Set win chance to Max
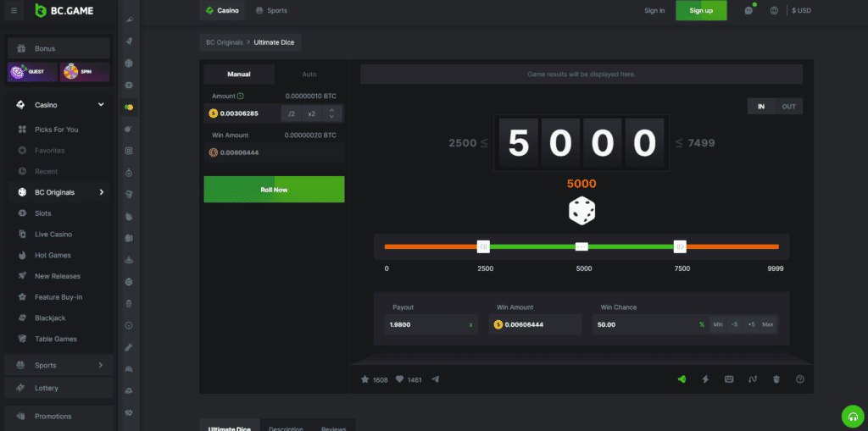The width and height of the screenshot is (868, 431). click(767, 324)
